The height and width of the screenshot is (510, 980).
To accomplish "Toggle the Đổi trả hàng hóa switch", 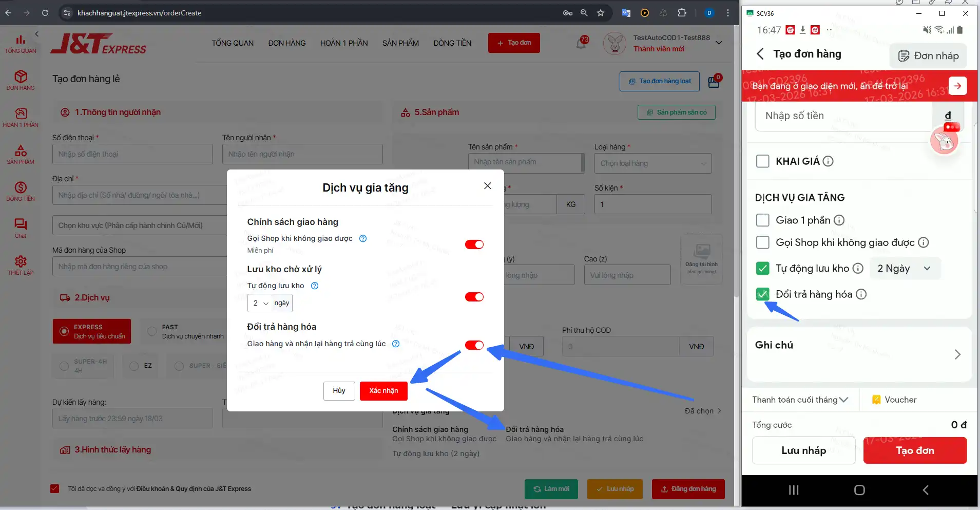I will coord(474,345).
